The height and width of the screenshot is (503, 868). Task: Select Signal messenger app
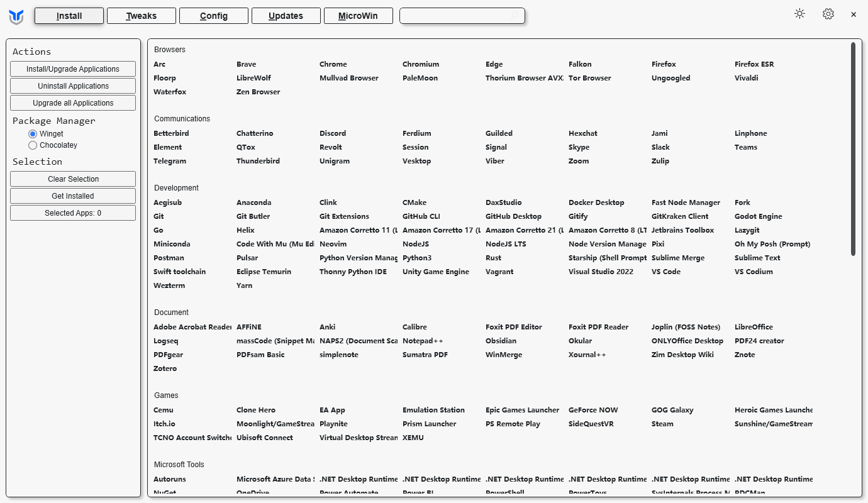[x=496, y=147]
